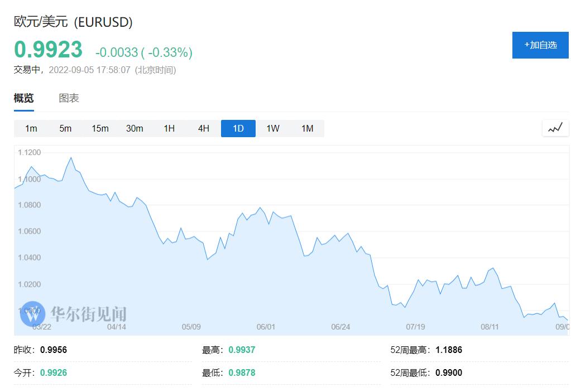Select the 1m timeframe
Image resolution: width=571 pixels, height=392 pixels.
[x=31, y=128]
